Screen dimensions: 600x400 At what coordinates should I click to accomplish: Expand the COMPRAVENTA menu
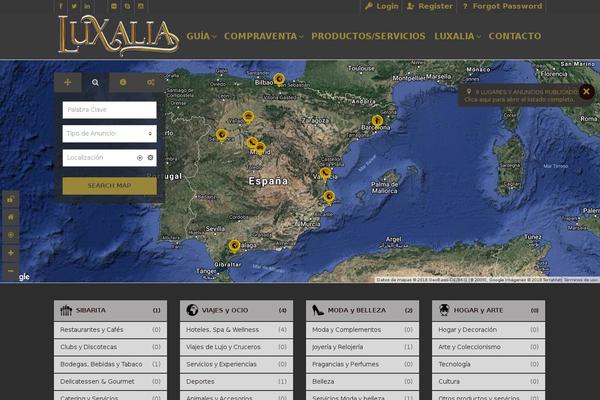(x=264, y=36)
